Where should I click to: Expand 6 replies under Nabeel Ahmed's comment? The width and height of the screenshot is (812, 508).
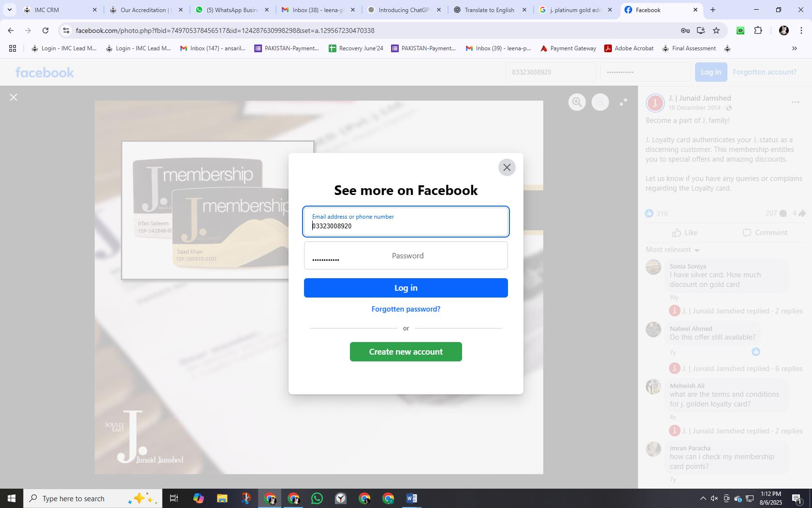tap(742, 369)
